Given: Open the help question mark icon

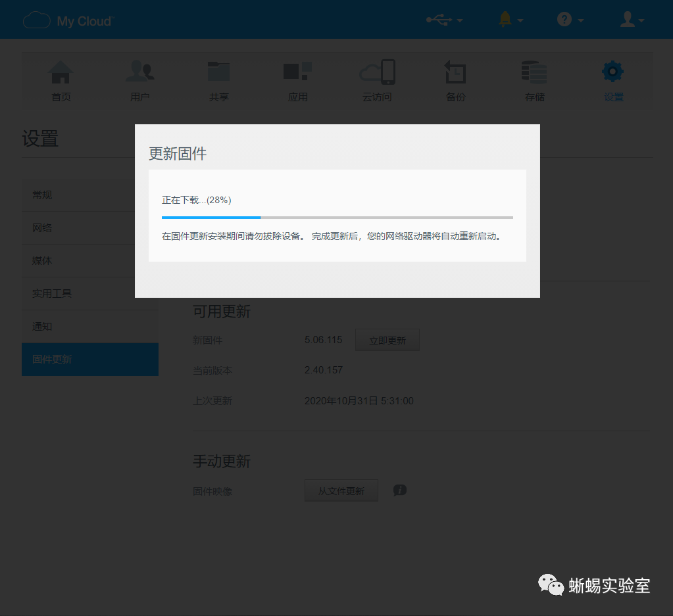Looking at the screenshot, I should tap(564, 19).
